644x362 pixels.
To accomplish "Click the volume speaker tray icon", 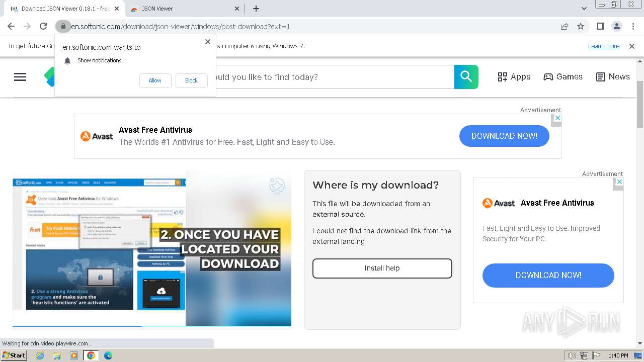I will click(x=572, y=355).
